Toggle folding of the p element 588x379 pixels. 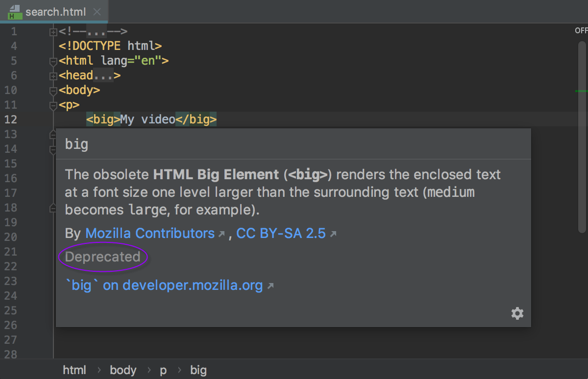[x=53, y=105]
